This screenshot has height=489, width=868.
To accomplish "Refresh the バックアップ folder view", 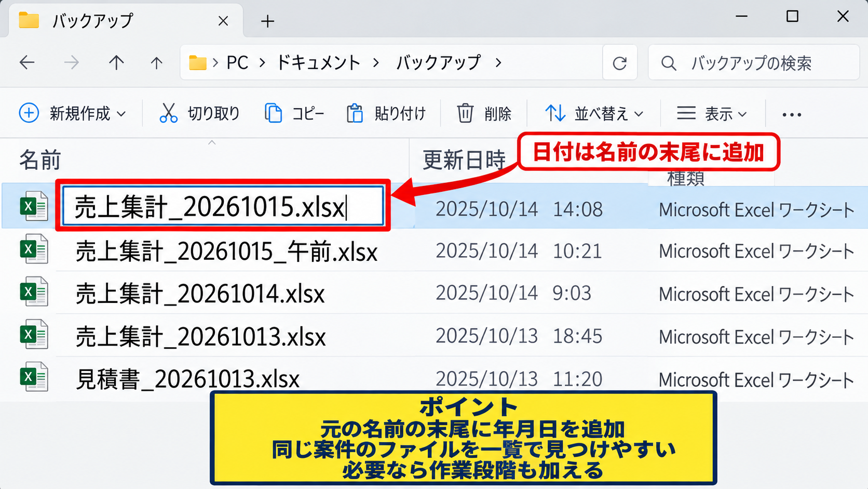I will pos(620,63).
